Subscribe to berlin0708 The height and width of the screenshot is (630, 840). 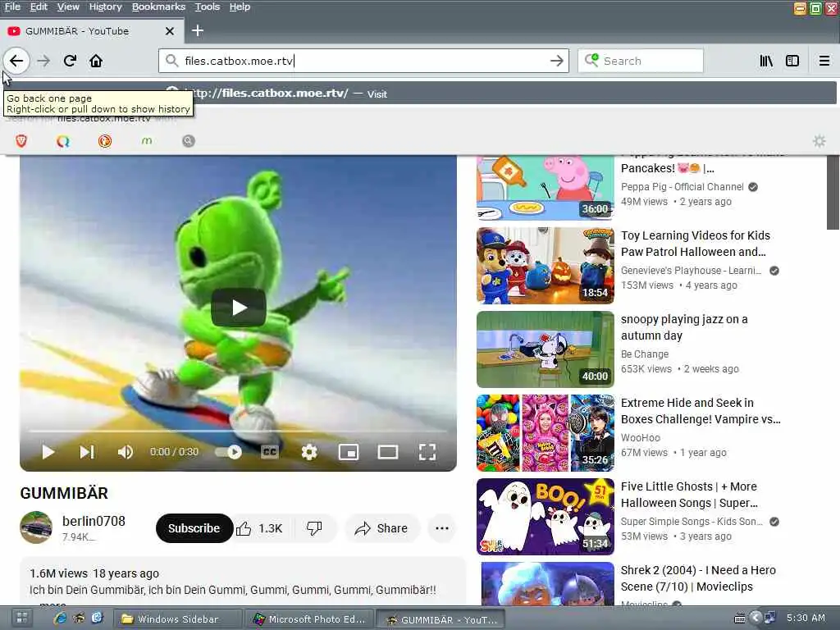[x=194, y=528]
